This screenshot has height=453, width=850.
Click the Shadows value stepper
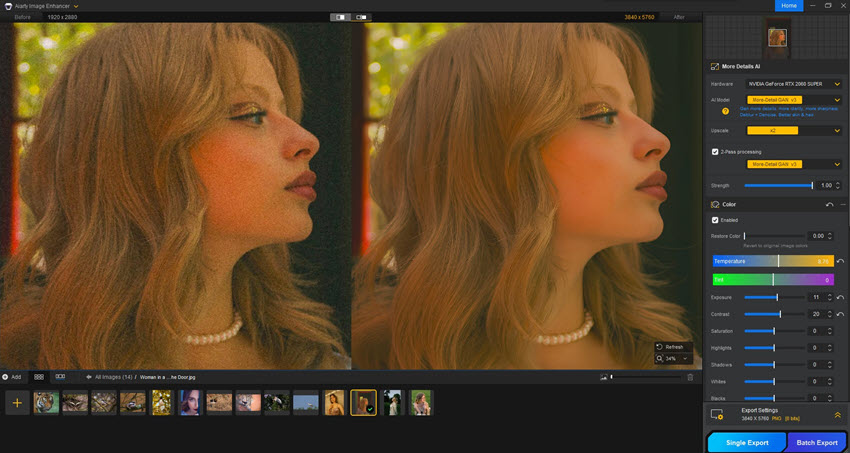coord(829,365)
